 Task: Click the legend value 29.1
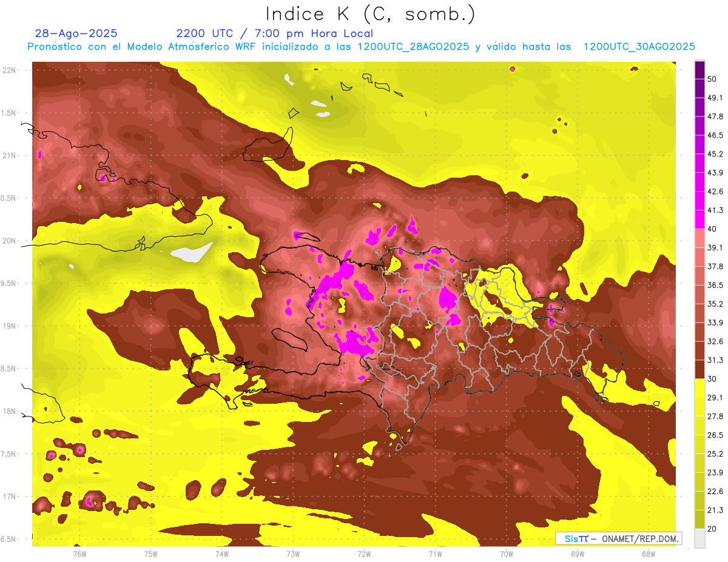(x=715, y=398)
